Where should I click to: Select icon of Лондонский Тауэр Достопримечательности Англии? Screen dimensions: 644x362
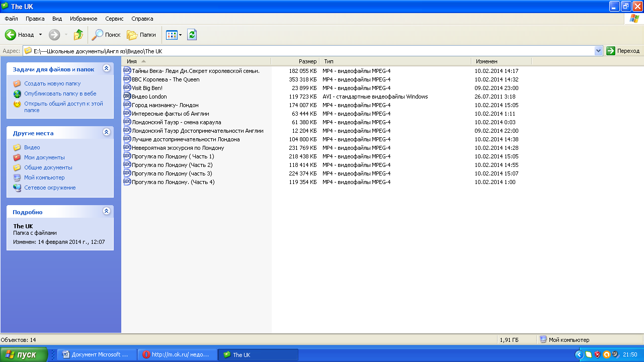click(x=127, y=131)
